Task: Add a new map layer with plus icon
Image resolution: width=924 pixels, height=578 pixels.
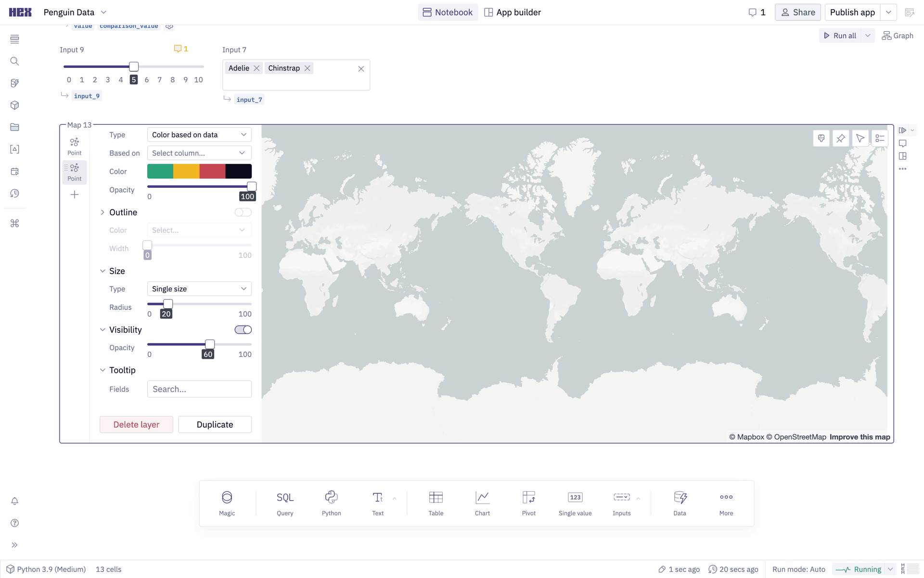Action: pyautogui.click(x=74, y=195)
